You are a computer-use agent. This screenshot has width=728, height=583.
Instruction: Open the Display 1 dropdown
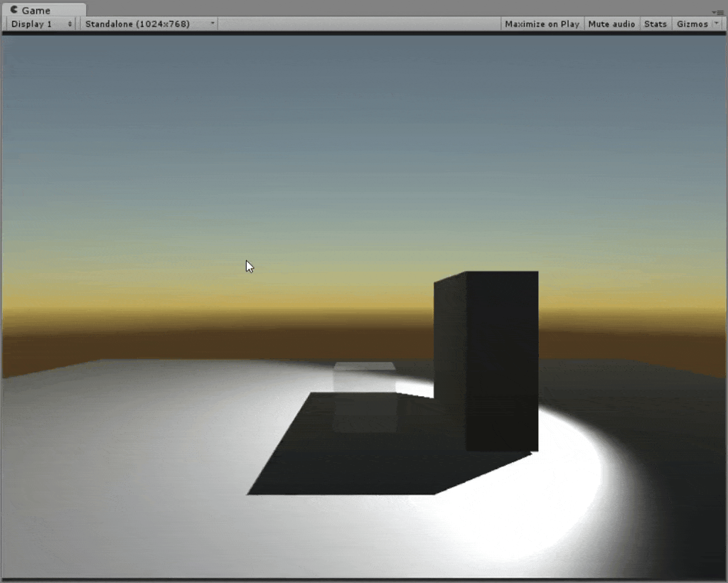pos(41,24)
